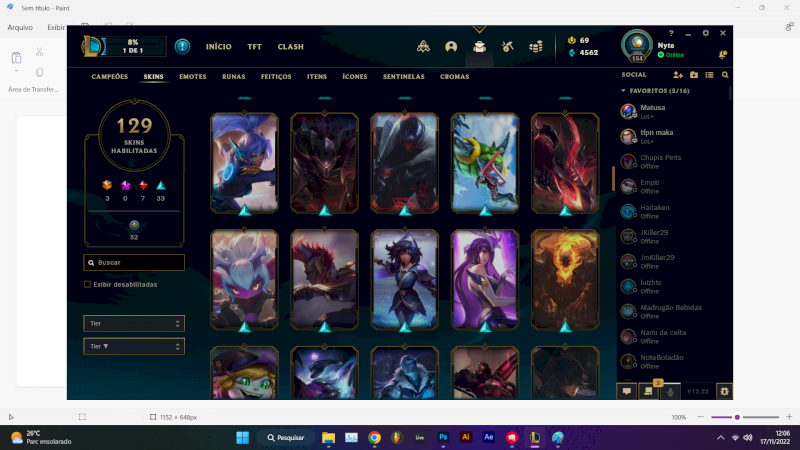Click the red gem count 7
800x450 pixels.
pyautogui.click(x=143, y=190)
